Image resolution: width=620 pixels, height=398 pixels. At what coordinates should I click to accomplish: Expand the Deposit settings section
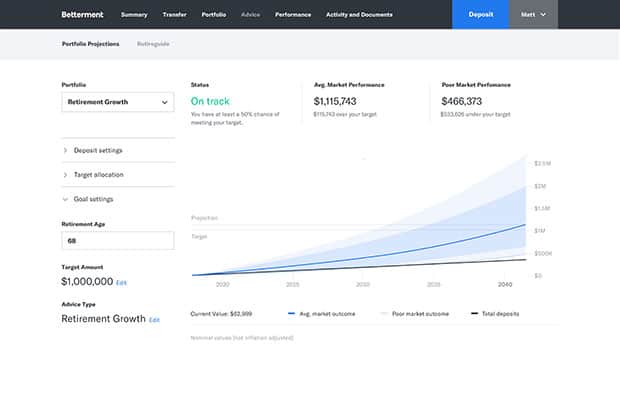point(118,150)
